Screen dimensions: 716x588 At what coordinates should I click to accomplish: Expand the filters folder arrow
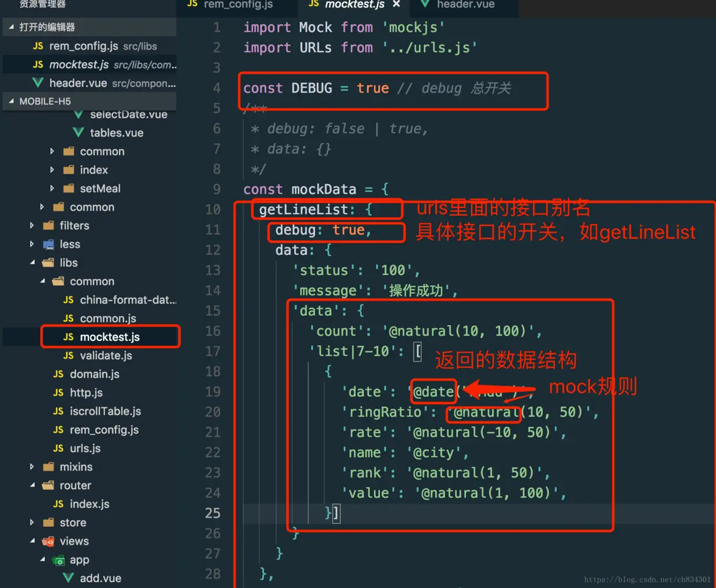point(32,225)
